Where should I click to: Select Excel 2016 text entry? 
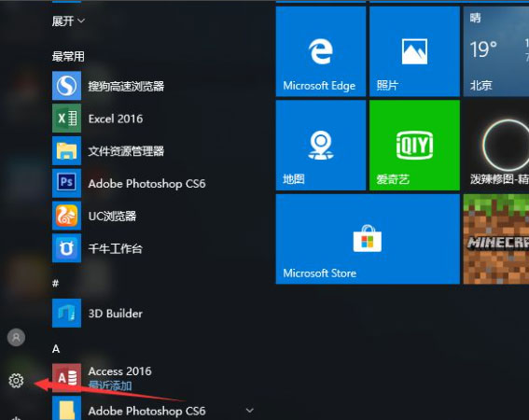coord(116,119)
